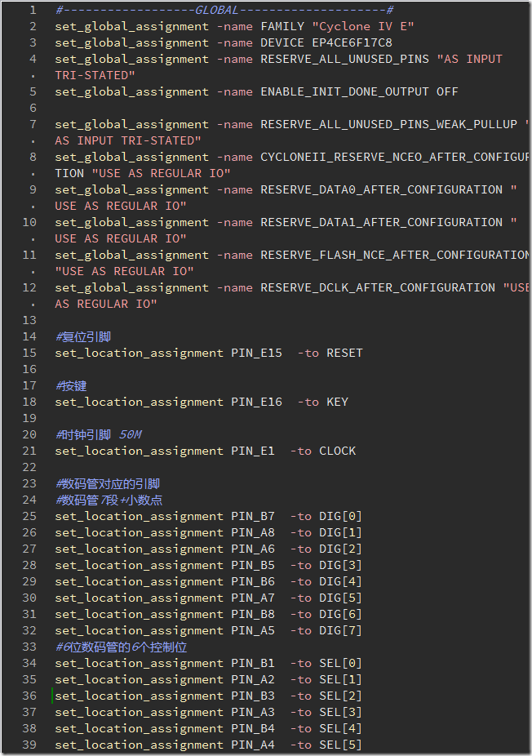Image resolution: width=532 pixels, height=756 pixels.
Task: Click the "Cyclone IV E" family string
Action: pyautogui.click(x=363, y=26)
